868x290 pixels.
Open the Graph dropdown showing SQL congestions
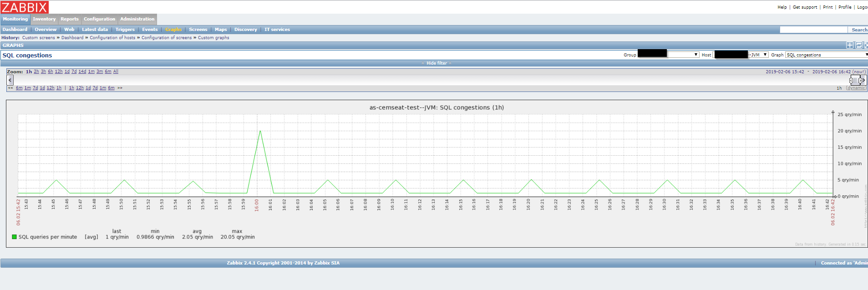pyautogui.click(x=827, y=55)
